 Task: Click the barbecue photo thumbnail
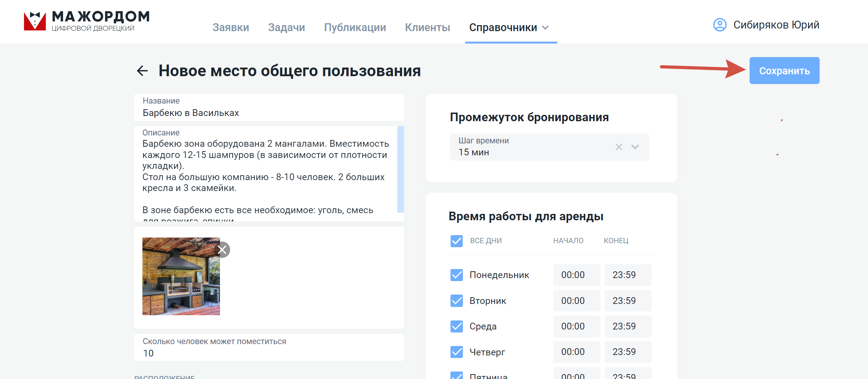181,277
